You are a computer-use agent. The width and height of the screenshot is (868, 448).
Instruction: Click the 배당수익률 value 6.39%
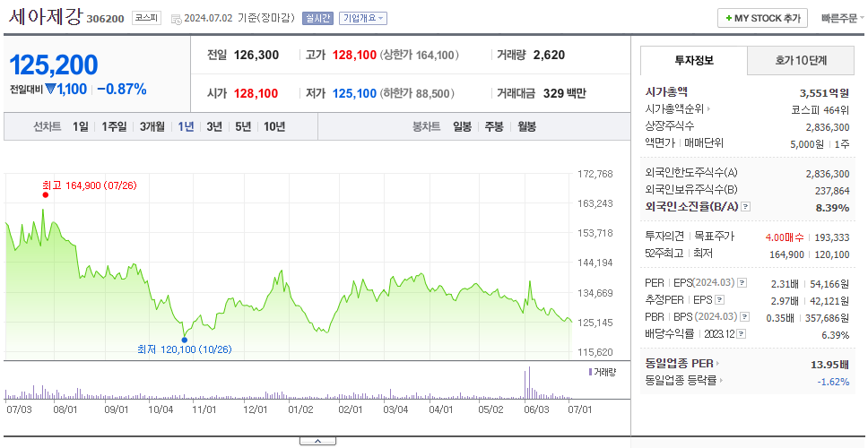click(836, 335)
